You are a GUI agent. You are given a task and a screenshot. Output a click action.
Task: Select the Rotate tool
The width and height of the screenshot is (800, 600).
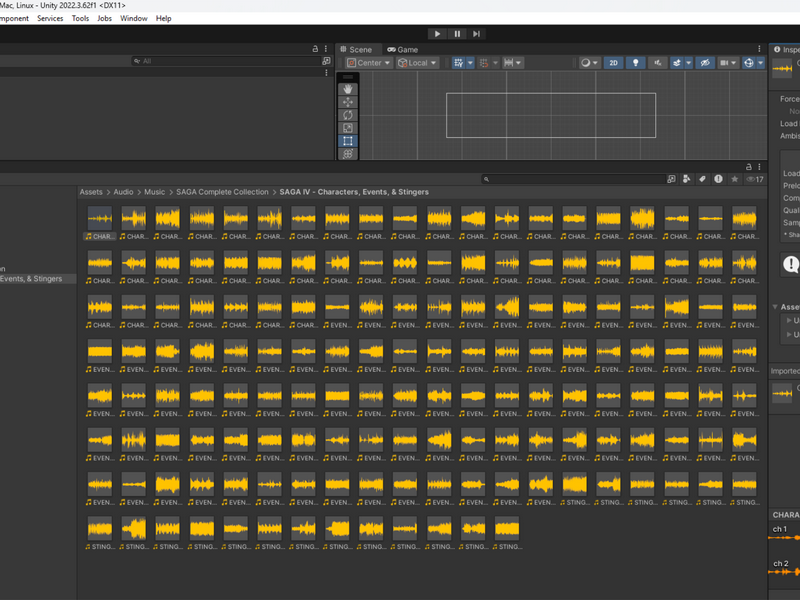pyautogui.click(x=348, y=115)
